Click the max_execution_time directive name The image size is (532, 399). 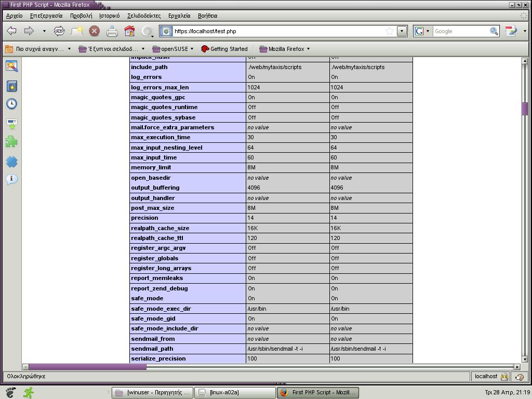coord(161,137)
